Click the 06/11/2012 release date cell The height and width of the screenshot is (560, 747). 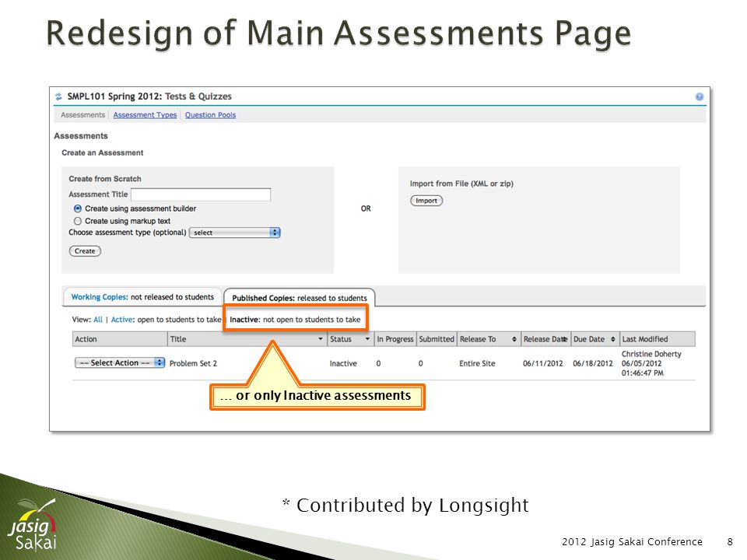[542, 363]
